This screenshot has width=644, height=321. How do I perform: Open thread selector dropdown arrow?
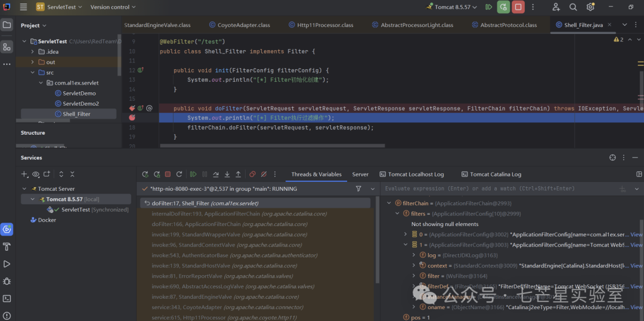pyautogui.click(x=373, y=189)
